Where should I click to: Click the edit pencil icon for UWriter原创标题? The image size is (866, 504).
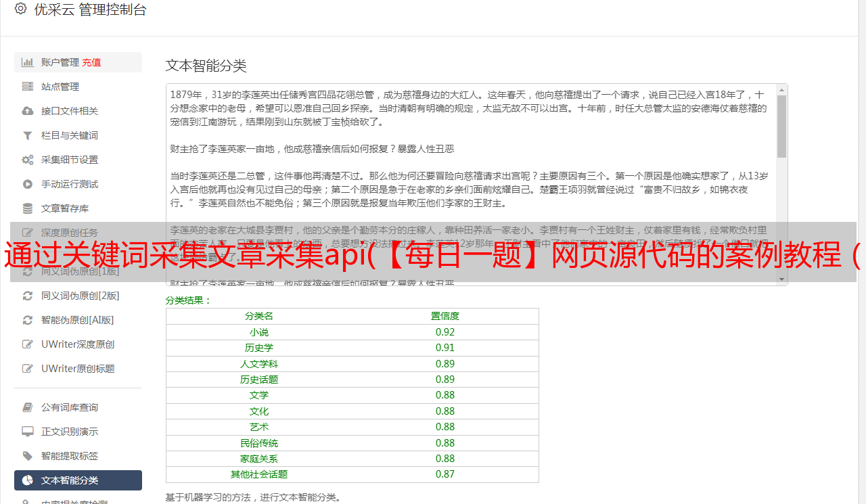coord(28,369)
